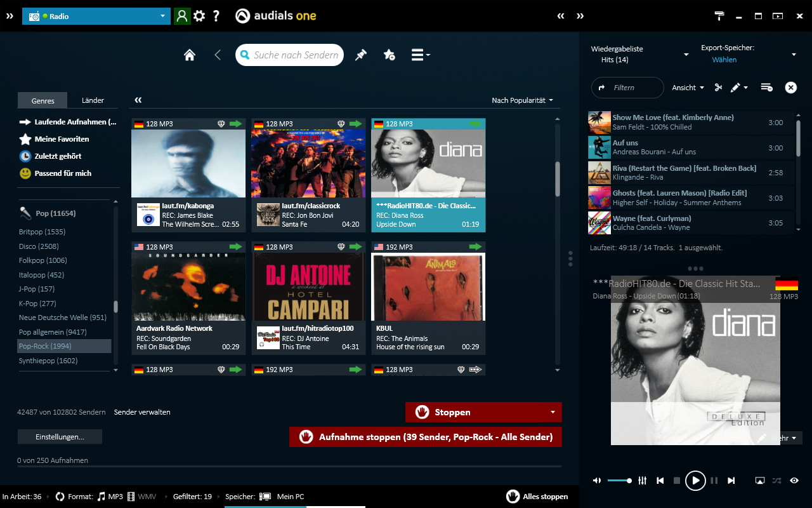Open Meine Favoriten
Screen dimensions: 812x508
[x=55, y=139]
